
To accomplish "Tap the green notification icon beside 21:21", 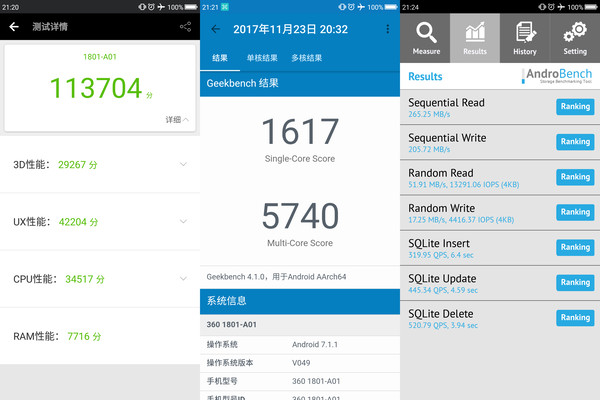I will 225,7.
